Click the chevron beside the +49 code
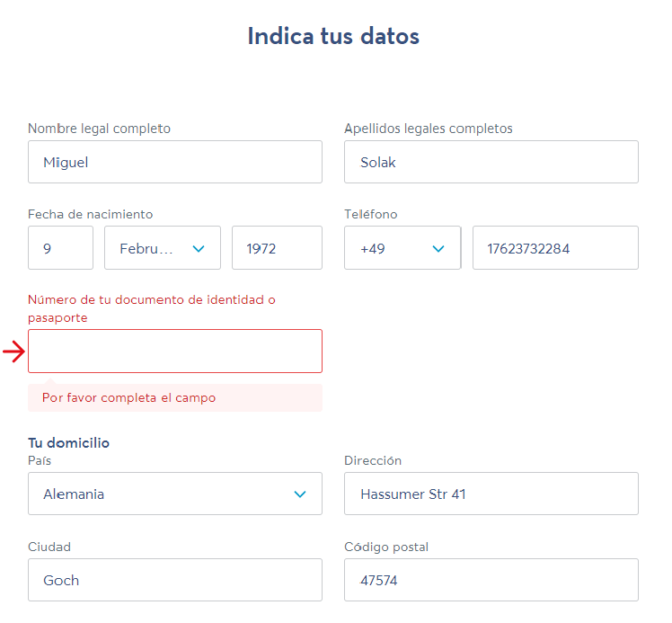This screenshot has height=623, width=672. point(438,249)
